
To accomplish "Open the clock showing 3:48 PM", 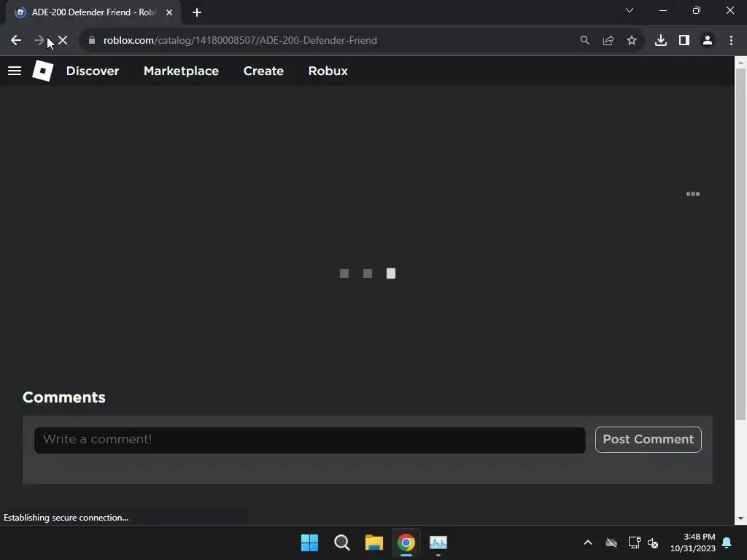I will point(693,542).
